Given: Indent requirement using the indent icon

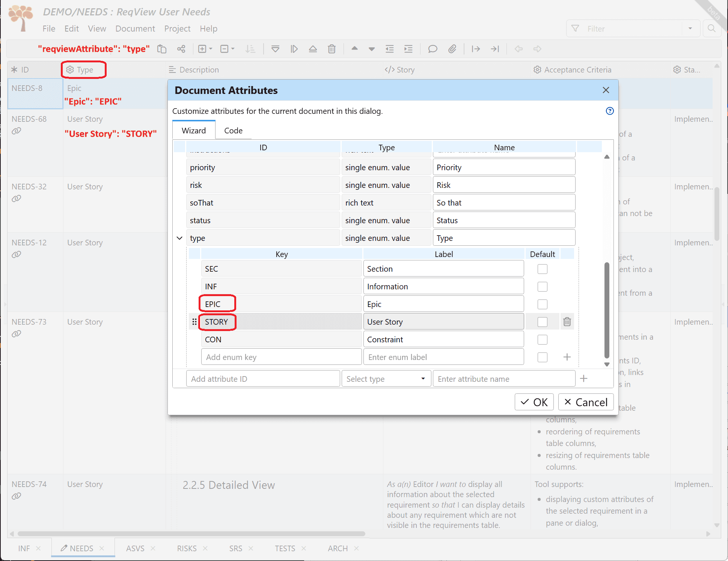Looking at the screenshot, I should [x=408, y=49].
